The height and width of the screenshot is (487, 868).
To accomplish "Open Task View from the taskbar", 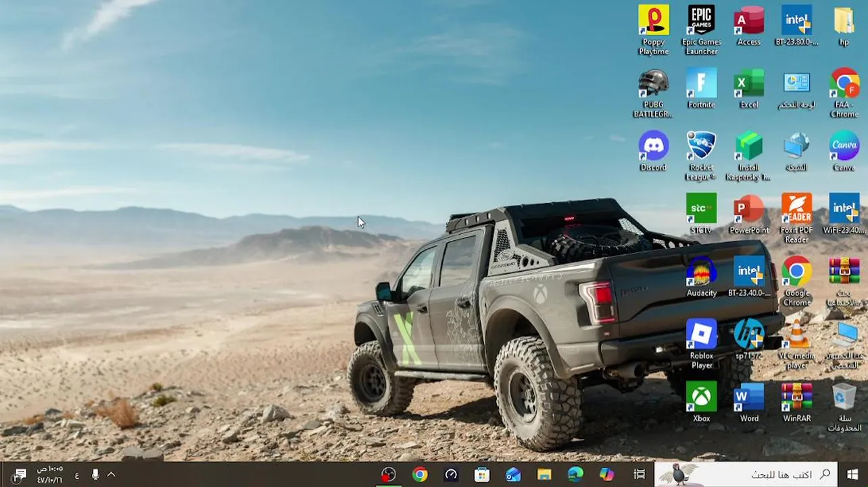I will [x=639, y=474].
